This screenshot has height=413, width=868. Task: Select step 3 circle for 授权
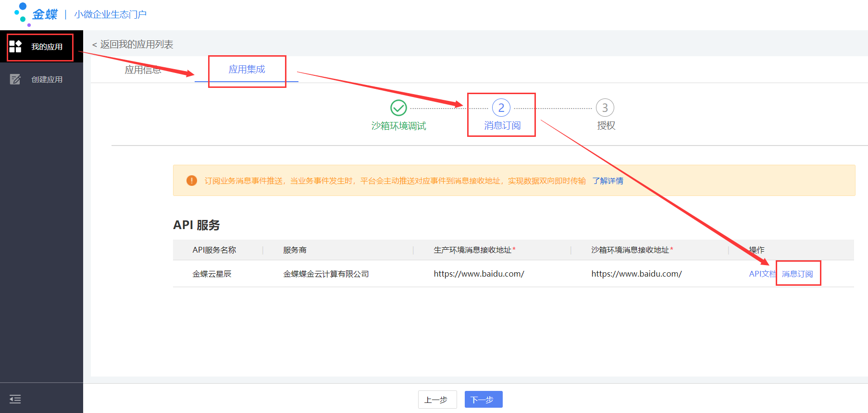(x=605, y=108)
